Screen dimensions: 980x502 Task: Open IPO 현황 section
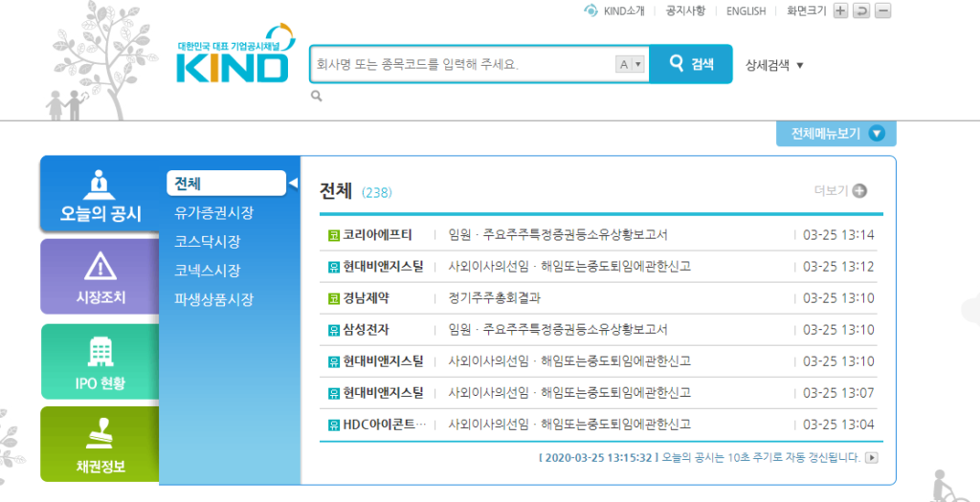pyautogui.click(x=100, y=361)
